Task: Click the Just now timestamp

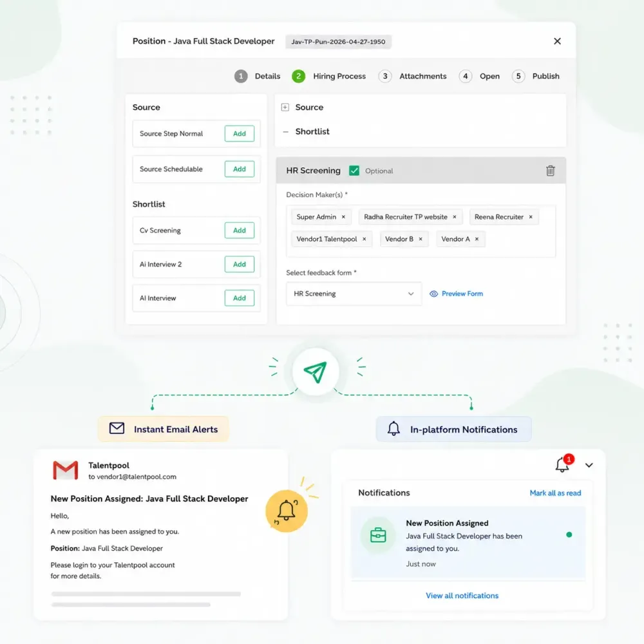Action: coord(421,564)
